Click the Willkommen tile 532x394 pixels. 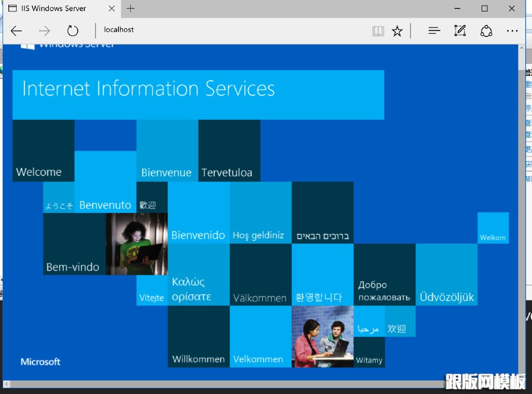tap(198, 336)
